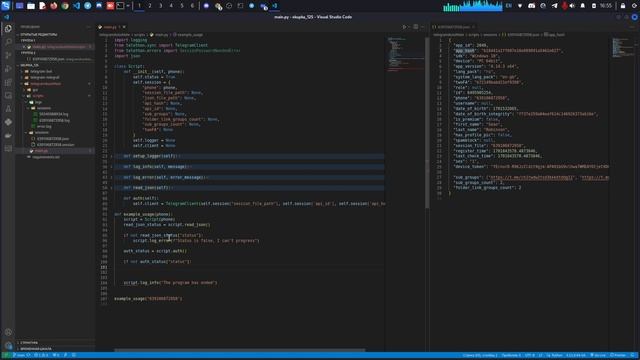Open Accounts icon at bottom of activity bar

8,332
